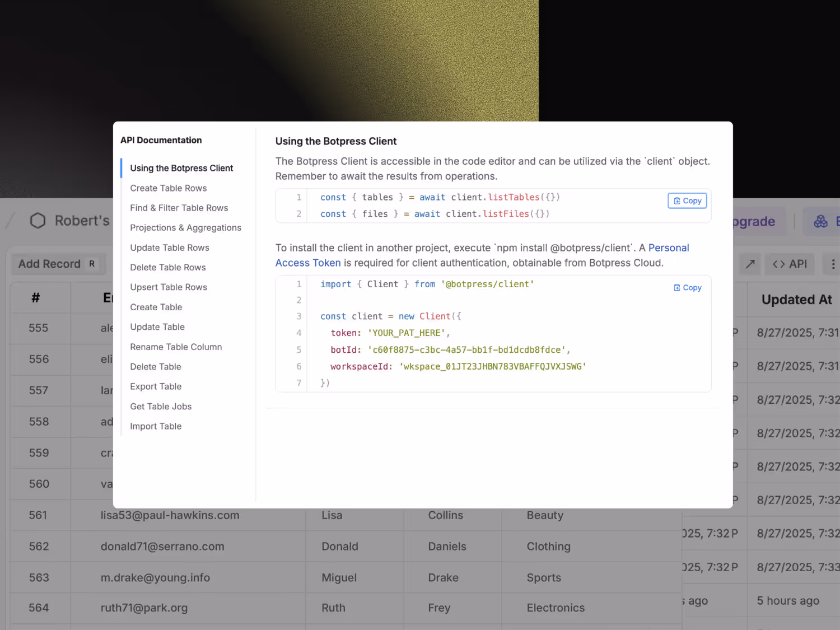Open Create Table Rows documentation
840x630 pixels.
[x=168, y=188]
